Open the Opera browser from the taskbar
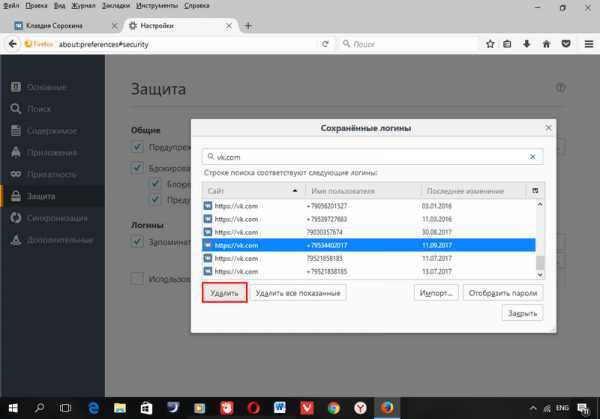The image size is (600, 419). [253, 408]
